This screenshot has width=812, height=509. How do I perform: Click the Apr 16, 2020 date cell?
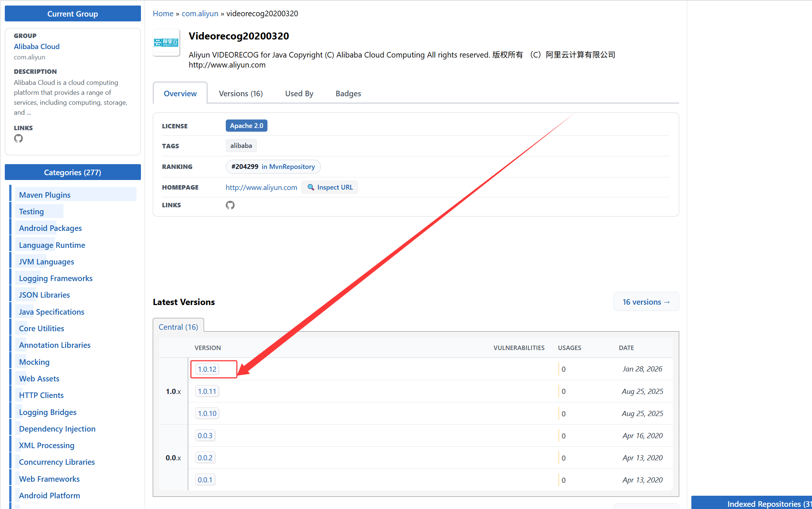point(643,436)
